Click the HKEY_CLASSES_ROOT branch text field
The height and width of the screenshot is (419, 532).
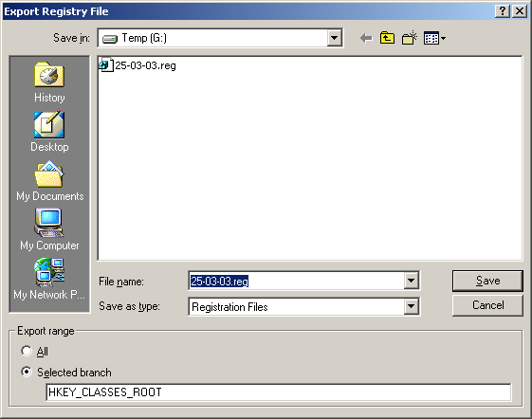point(278,392)
